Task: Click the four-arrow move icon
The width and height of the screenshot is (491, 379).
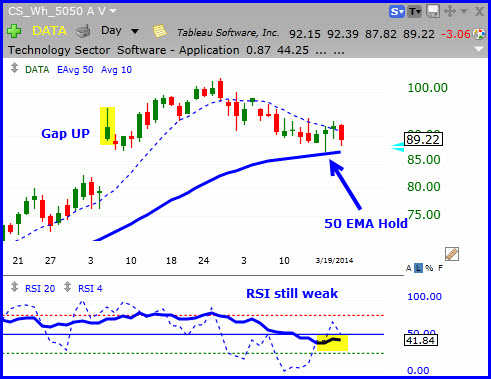Action: click(x=450, y=12)
